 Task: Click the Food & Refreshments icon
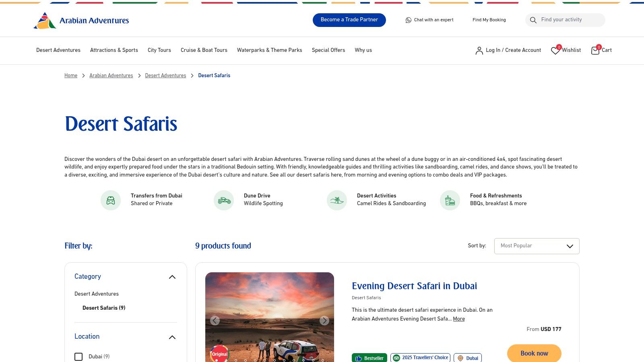[450, 200]
